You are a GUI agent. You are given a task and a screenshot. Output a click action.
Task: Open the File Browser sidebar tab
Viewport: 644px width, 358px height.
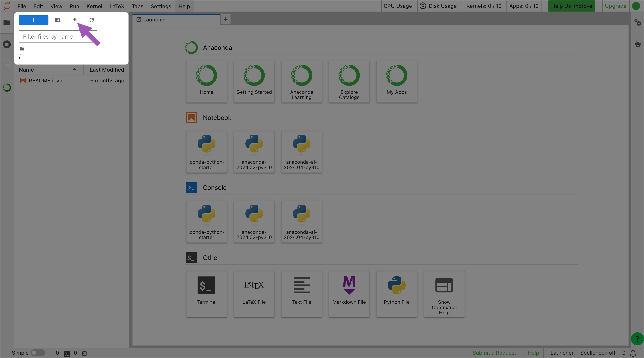7,23
